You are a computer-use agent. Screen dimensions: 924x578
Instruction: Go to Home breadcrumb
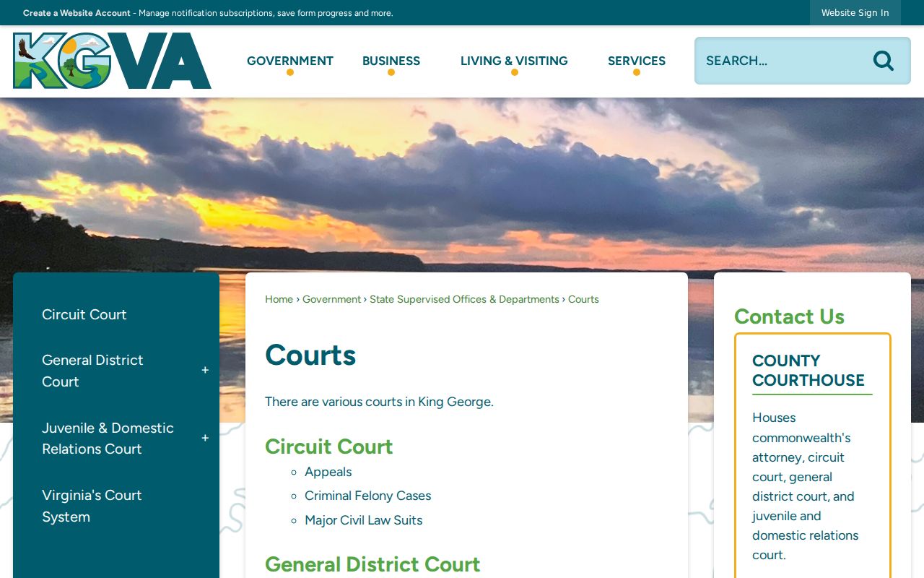(279, 299)
